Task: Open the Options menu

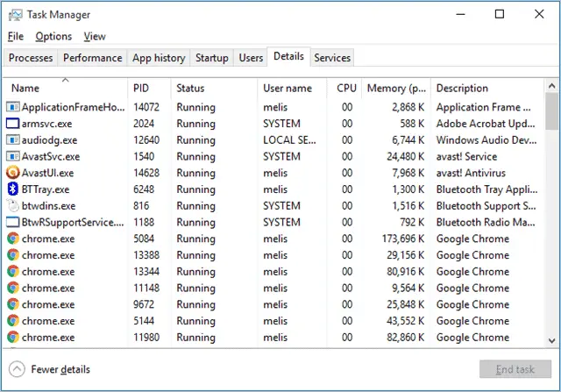Action: point(53,37)
